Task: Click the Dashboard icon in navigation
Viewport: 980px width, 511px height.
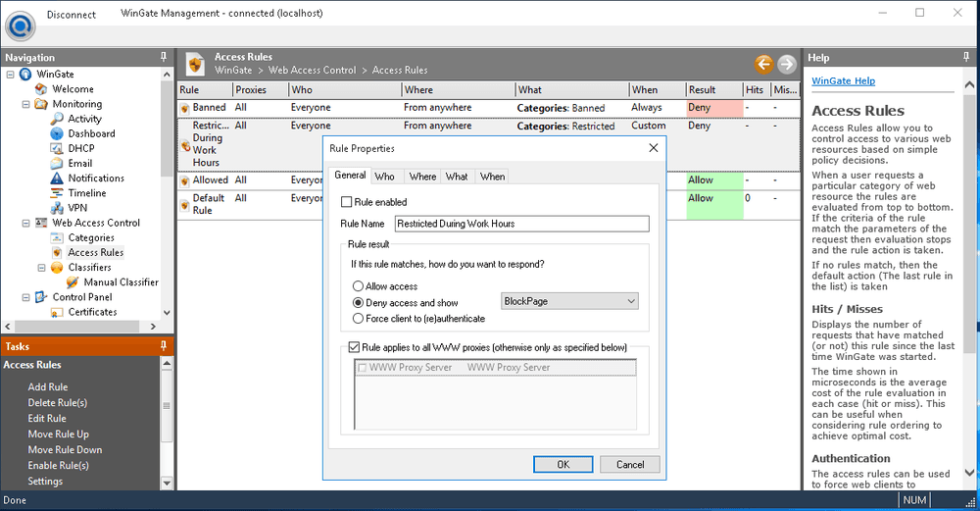Action: (x=57, y=133)
